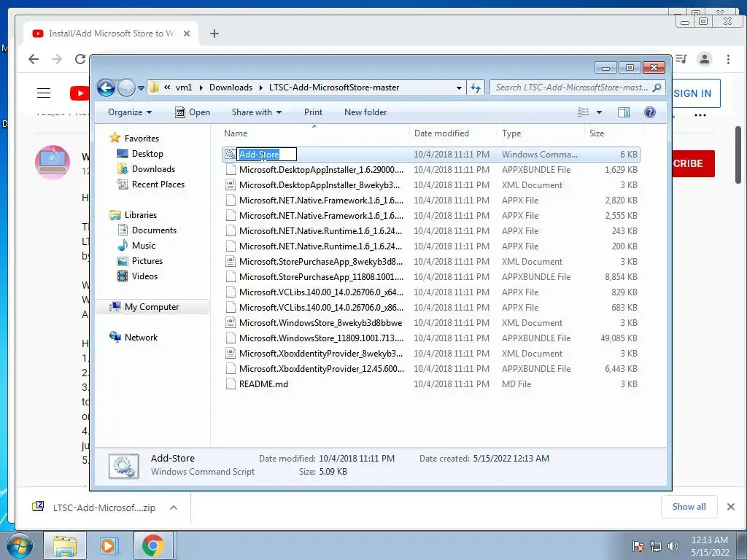Click the Explorer Forward navigation arrow
The image size is (747, 560).
click(126, 87)
